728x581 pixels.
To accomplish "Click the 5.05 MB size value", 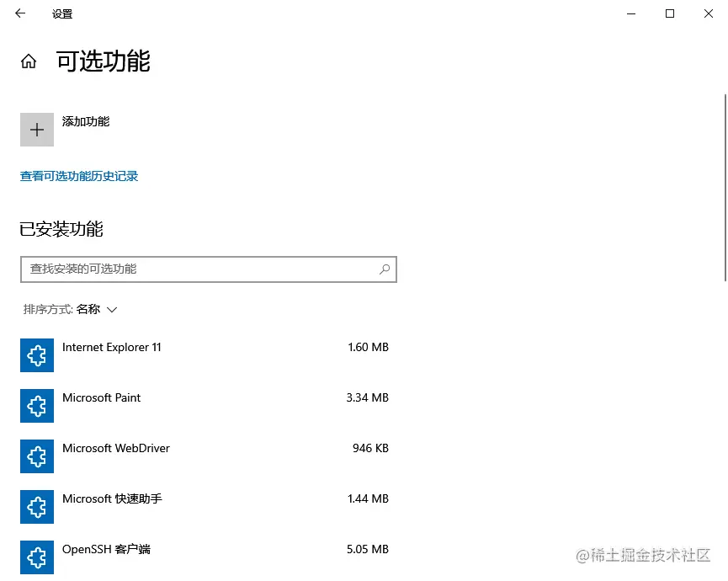I will (368, 549).
